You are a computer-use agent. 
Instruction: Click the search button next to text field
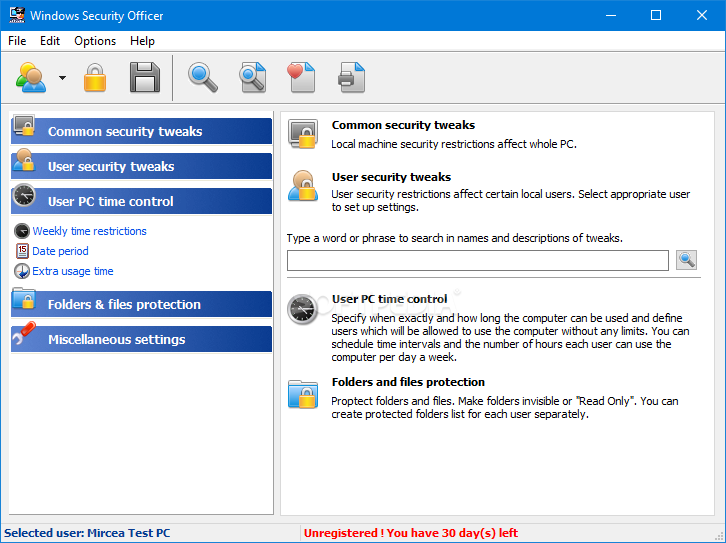686,260
